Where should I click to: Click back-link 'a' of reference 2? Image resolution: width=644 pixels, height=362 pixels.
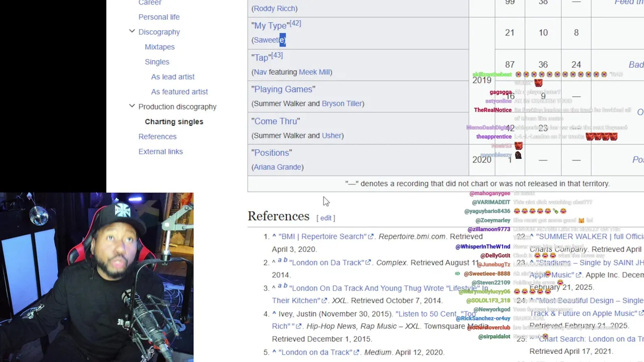click(279, 260)
